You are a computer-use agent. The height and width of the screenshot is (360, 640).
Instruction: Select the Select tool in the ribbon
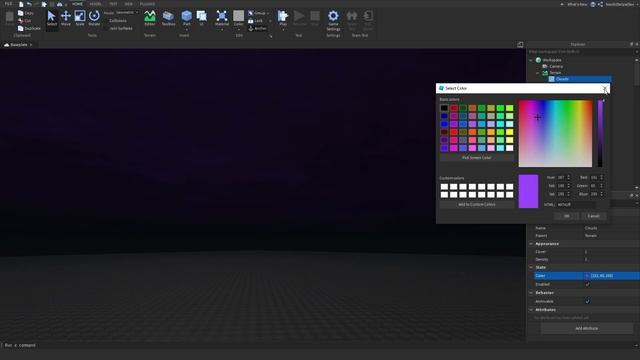coord(51,18)
